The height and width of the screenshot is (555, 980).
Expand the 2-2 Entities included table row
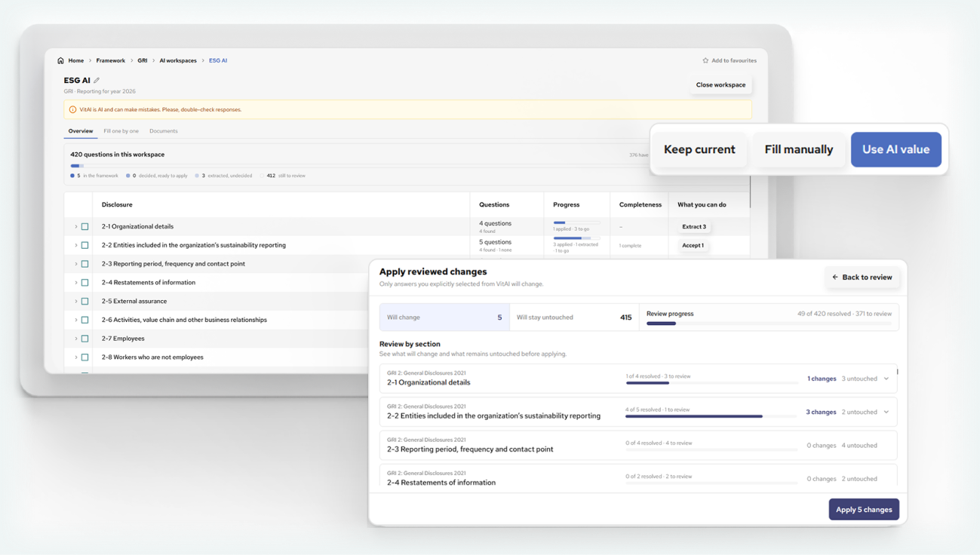(x=75, y=245)
